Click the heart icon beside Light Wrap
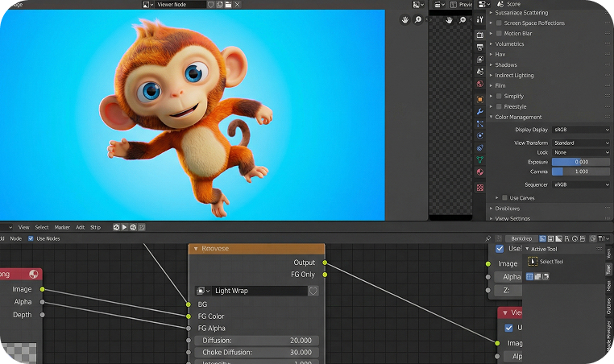Image resolution: width=614 pixels, height=364 pixels. (x=313, y=291)
